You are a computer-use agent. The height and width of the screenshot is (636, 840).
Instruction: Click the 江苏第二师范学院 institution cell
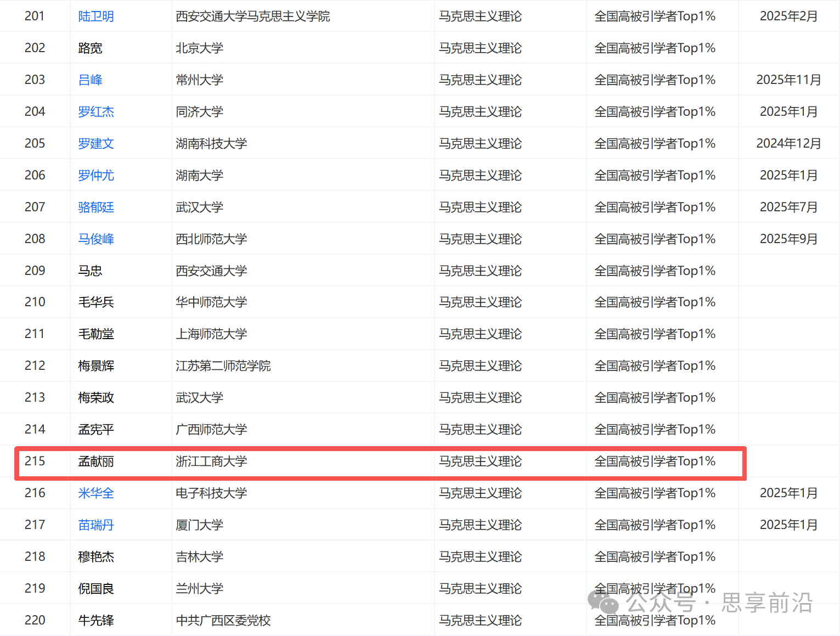(x=223, y=366)
